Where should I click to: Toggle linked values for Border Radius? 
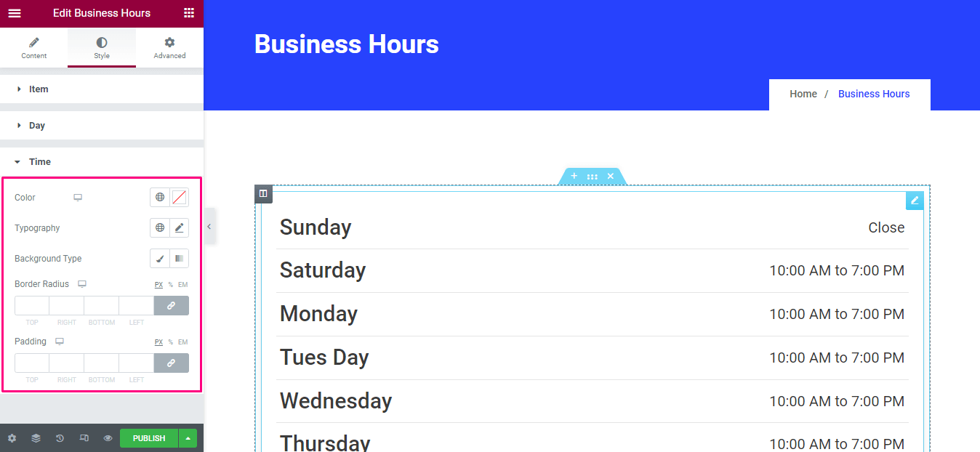(x=172, y=306)
